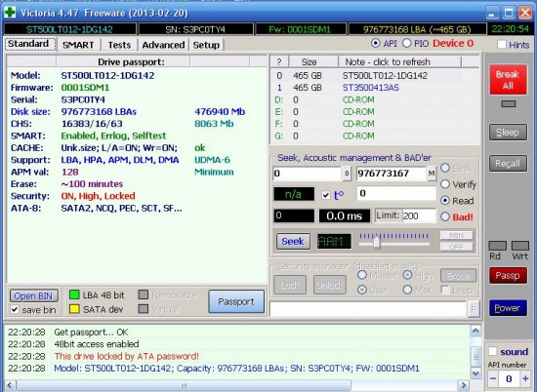Click the yellow SATA dev indicator

(74, 309)
